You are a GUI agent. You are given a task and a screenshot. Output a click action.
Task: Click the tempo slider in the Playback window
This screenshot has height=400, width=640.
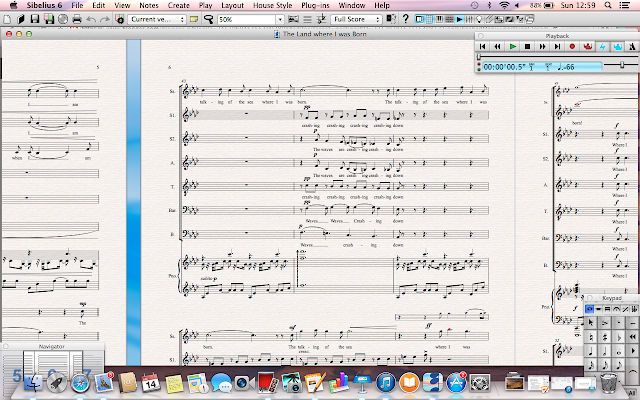click(x=621, y=65)
